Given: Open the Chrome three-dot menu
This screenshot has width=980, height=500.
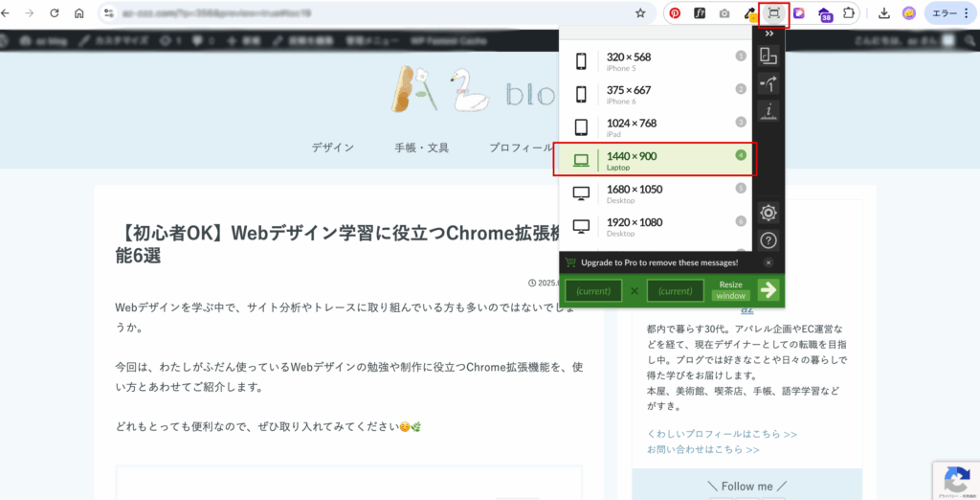Looking at the screenshot, I should (968, 13).
